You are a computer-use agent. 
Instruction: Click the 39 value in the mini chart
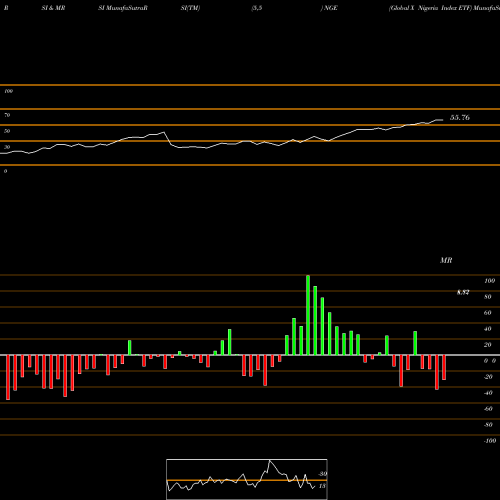point(323,474)
